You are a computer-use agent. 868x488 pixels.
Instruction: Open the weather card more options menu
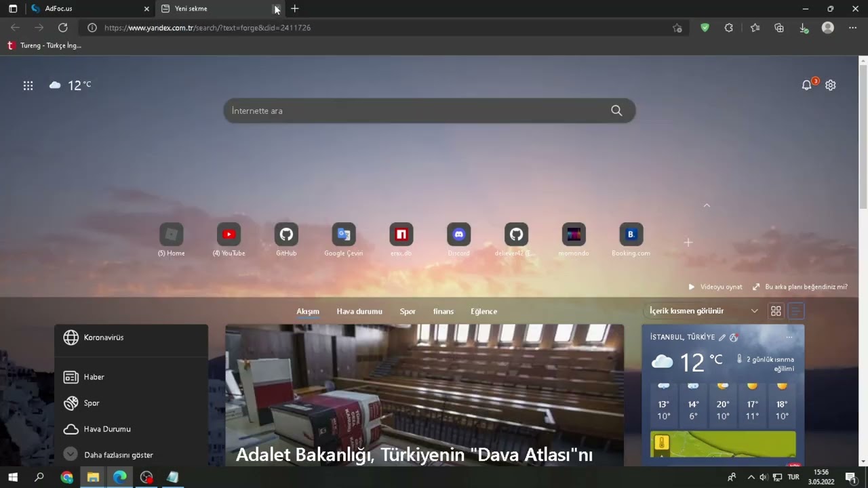[x=789, y=337]
